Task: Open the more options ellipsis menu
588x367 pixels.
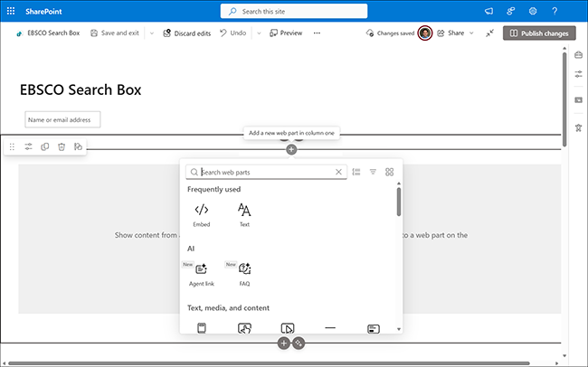Action: coord(317,33)
